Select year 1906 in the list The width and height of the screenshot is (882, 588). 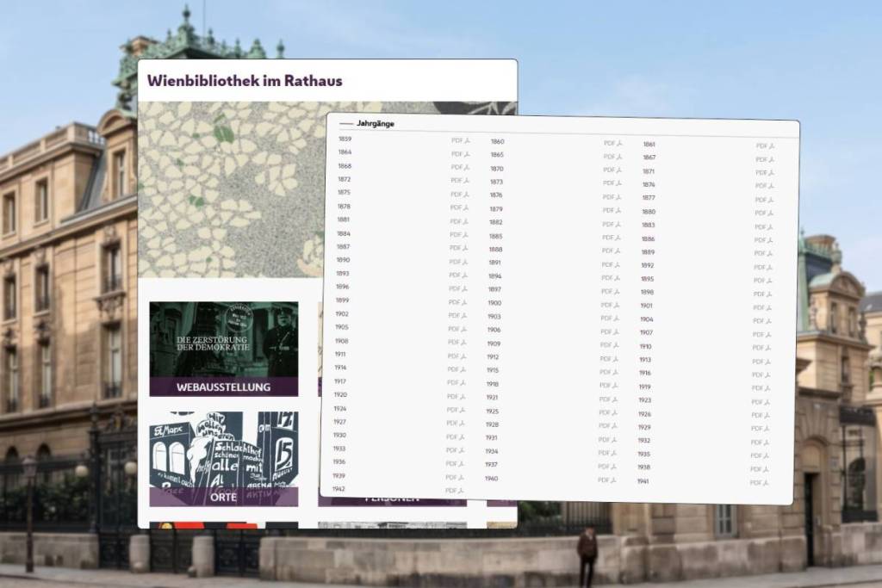pos(494,330)
